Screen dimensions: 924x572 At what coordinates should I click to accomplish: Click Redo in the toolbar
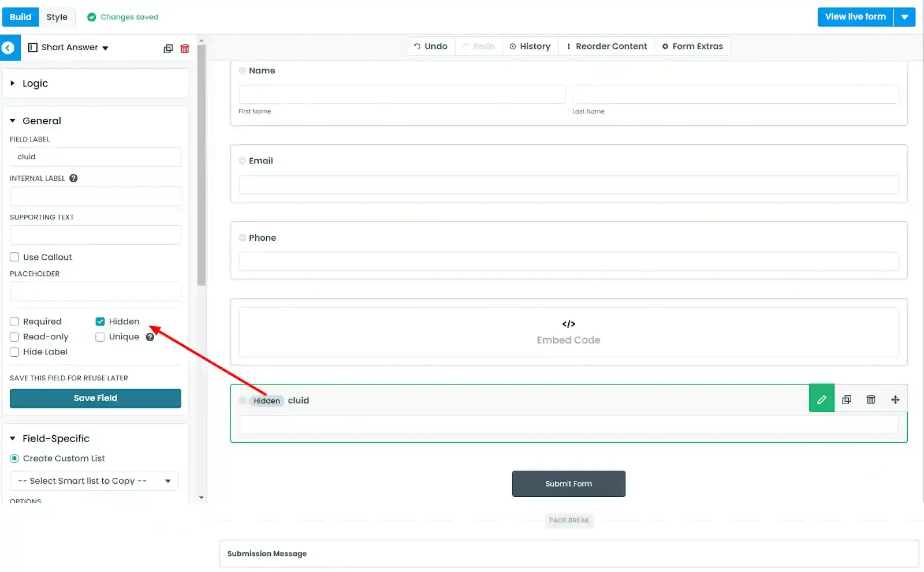tap(479, 47)
